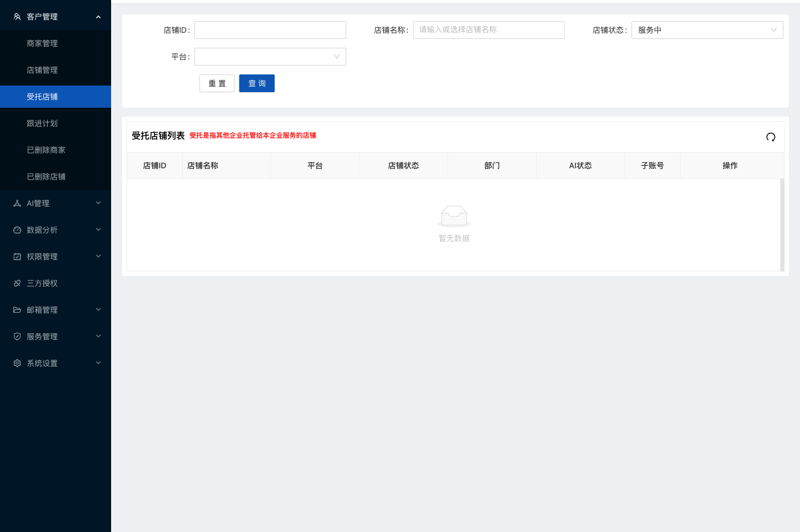Open the 平台 dropdown selector

tap(270, 57)
